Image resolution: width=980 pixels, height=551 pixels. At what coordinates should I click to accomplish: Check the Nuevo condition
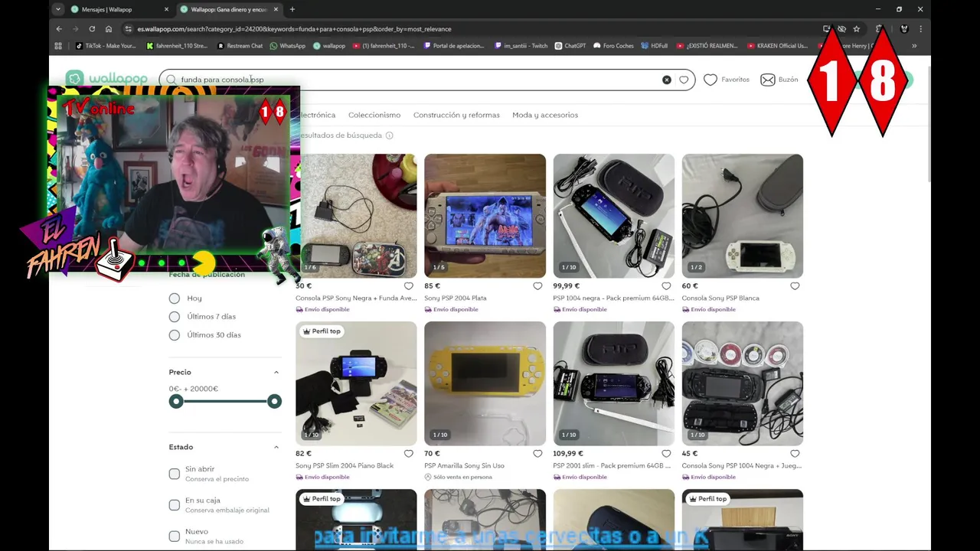(175, 536)
